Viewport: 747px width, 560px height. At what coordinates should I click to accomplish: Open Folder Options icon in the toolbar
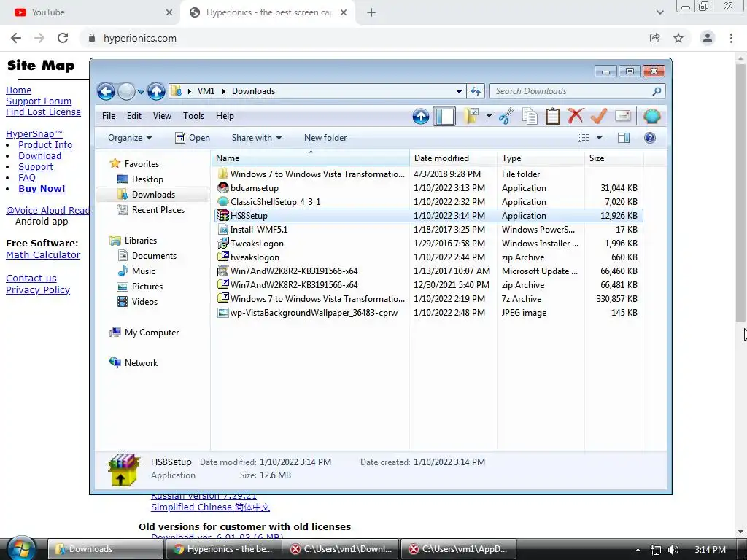coord(471,116)
